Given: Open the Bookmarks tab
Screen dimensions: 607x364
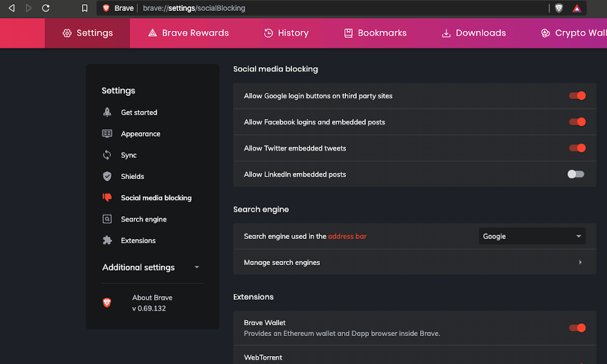Looking at the screenshot, I should click(375, 33).
